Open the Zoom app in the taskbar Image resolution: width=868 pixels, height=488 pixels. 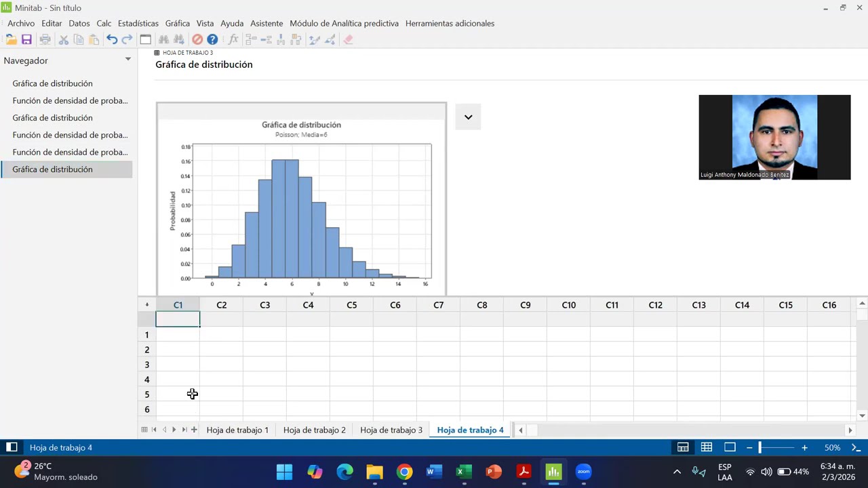pos(583,472)
